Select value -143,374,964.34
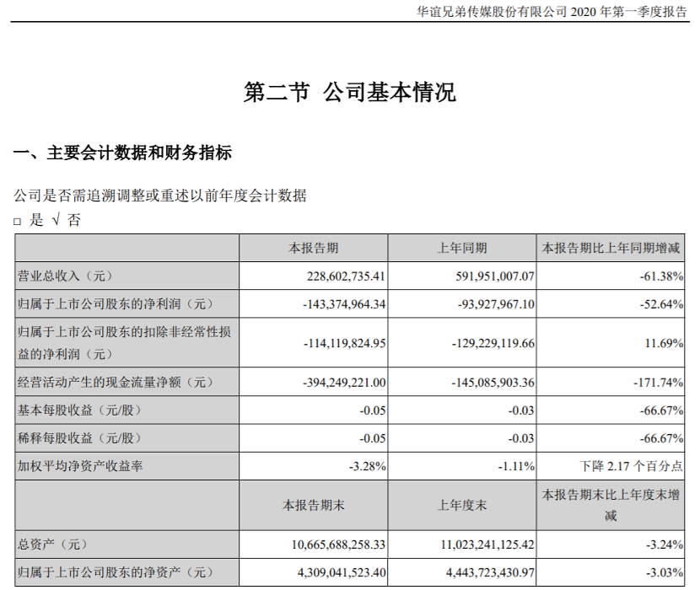The height and width of the screenshot is (590, 700). click(x=344, y=304)
